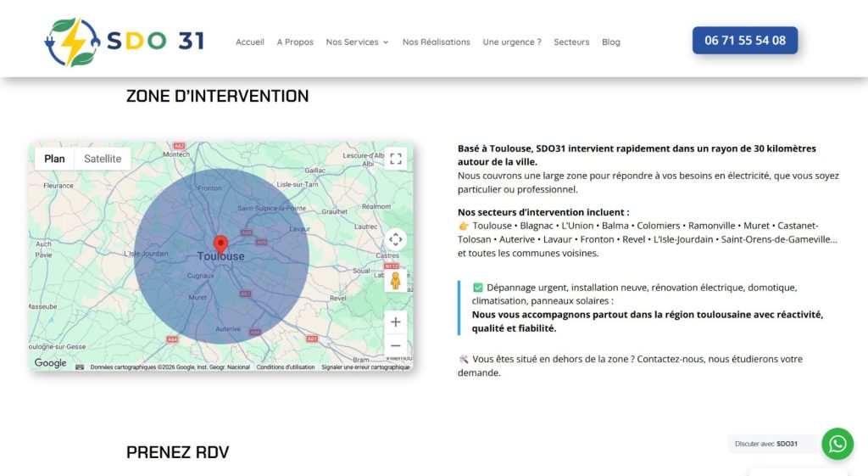Click Fleurance label on the map

tap(58, 186)
